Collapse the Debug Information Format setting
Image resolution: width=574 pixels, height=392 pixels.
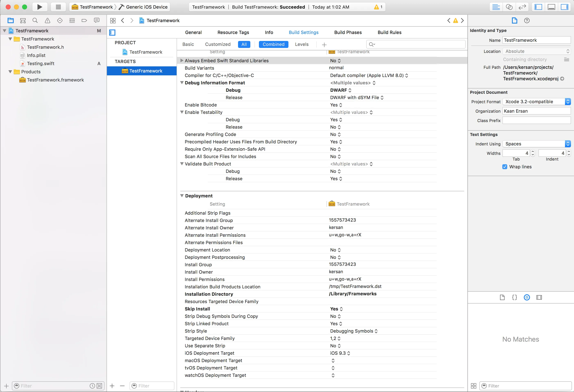coord(182,83)
